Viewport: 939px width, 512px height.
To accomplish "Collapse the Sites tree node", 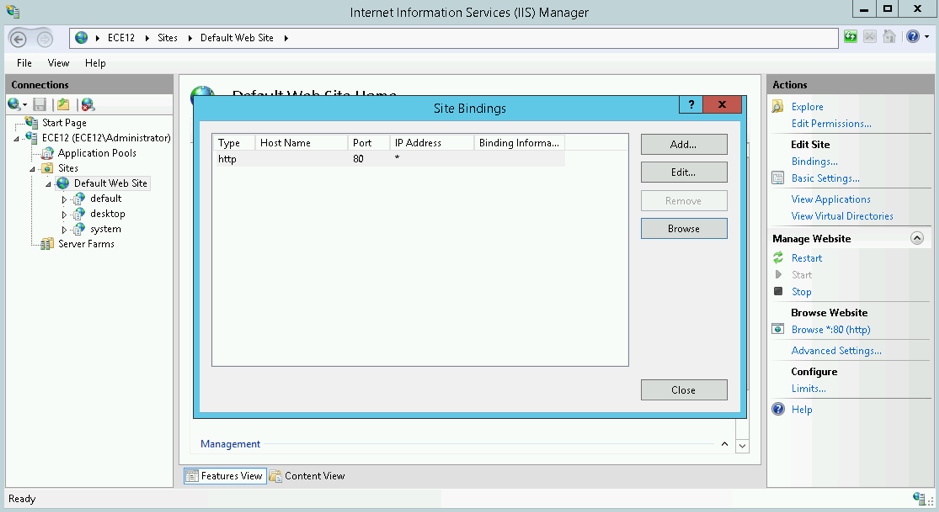I will coord(32,169).
